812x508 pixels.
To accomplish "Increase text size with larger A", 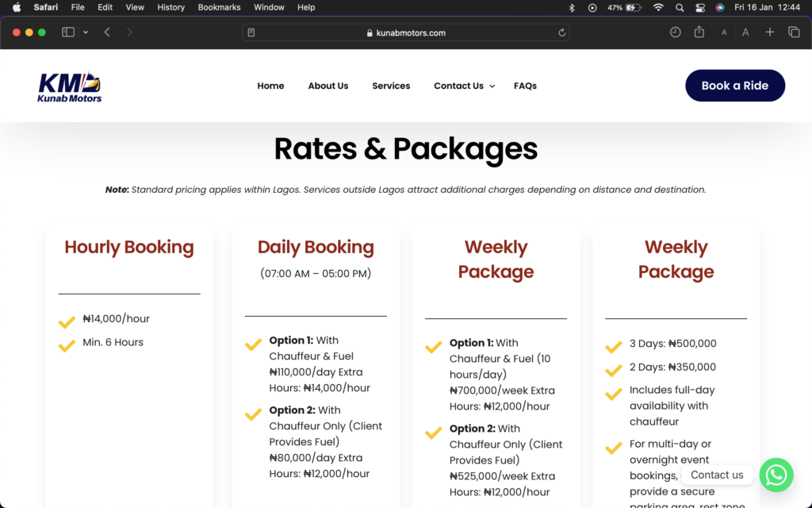I will pyautogui.click(x=745, y=33).
